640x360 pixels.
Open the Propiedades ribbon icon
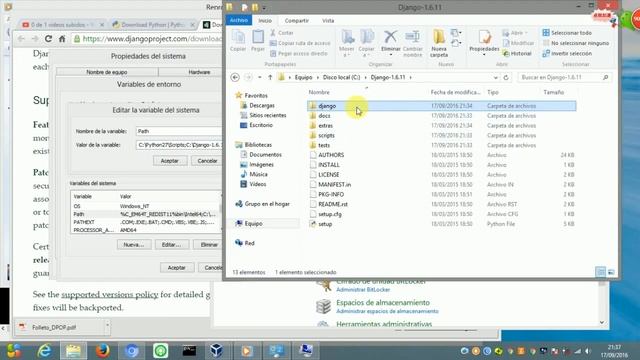pos(484,42)
